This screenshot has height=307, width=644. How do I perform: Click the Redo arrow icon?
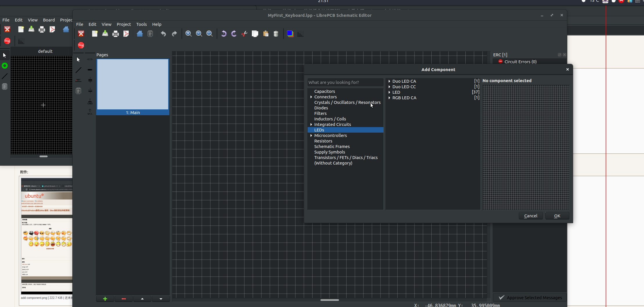[174, 34]
